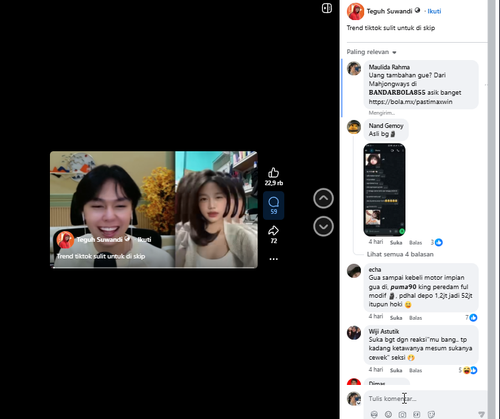500x419 pixels.
Task: Expand Lihat semua 4 balasan replies
Action: pyautogui.click(x=400, y=254)
